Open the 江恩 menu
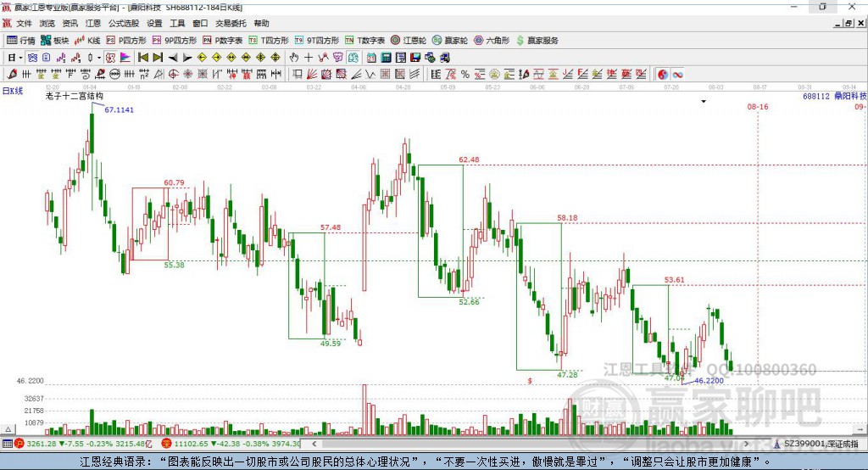868x470 pixels. (x=93, y=23)
